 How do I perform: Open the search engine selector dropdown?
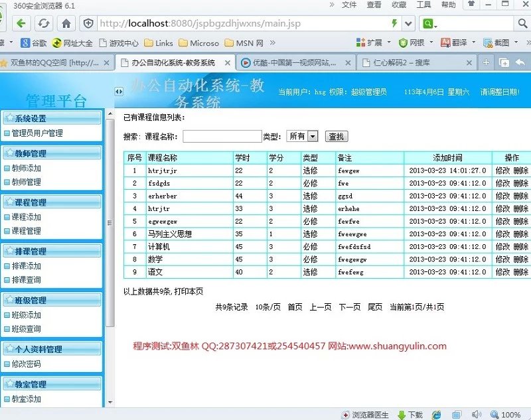click(429, 24)
